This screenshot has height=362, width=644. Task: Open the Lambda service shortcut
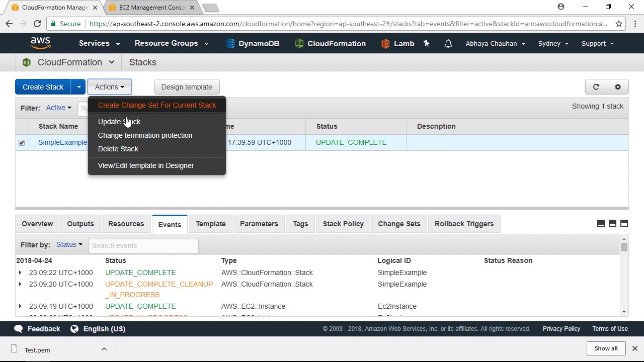[397, 44]
